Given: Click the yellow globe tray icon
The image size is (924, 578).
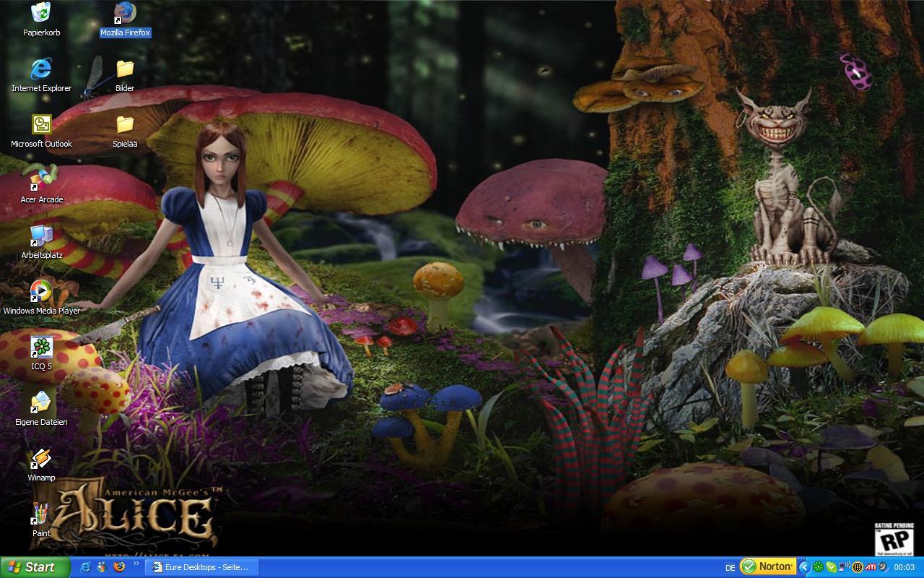Looking at the screenshot, I should pos(858,567).
